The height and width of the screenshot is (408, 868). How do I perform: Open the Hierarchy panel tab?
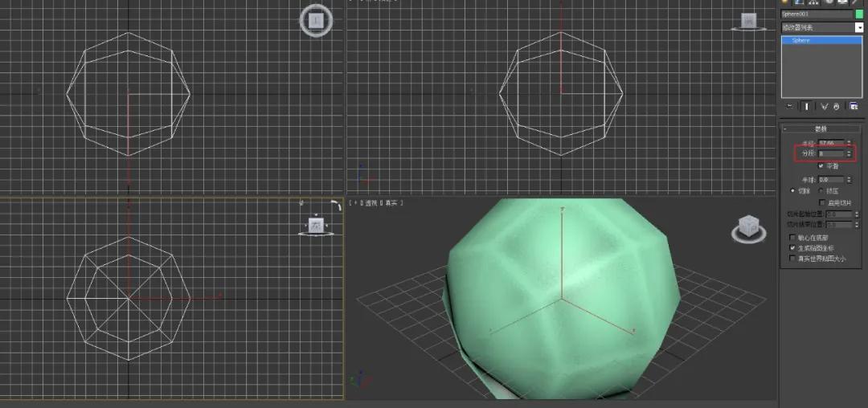[813, 2]
